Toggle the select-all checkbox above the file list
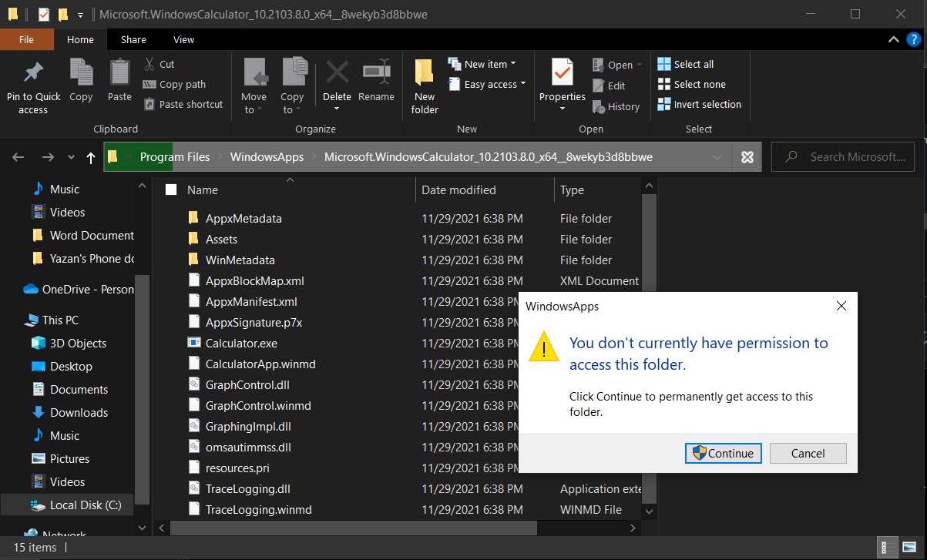 pos(170,189)
